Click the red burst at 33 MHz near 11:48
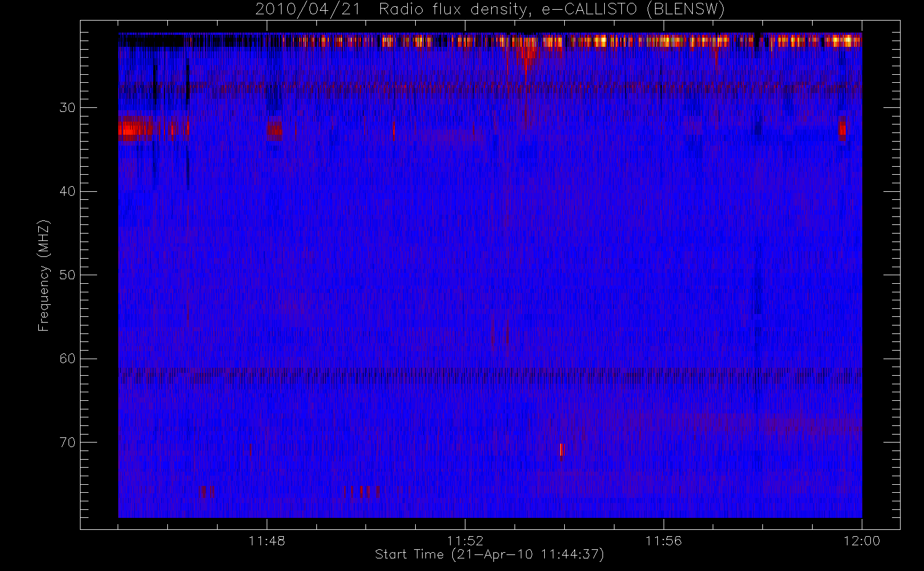 [274, 130]
